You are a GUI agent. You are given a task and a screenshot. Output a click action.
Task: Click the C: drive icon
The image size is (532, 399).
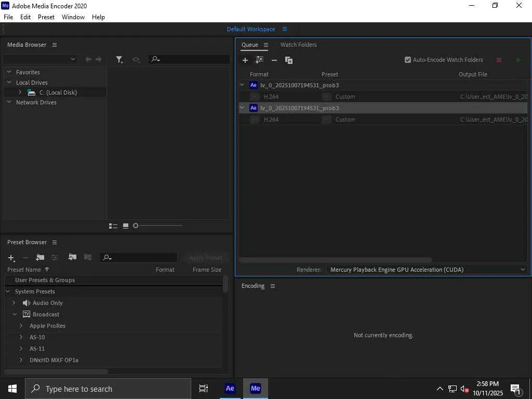[32, 92]
